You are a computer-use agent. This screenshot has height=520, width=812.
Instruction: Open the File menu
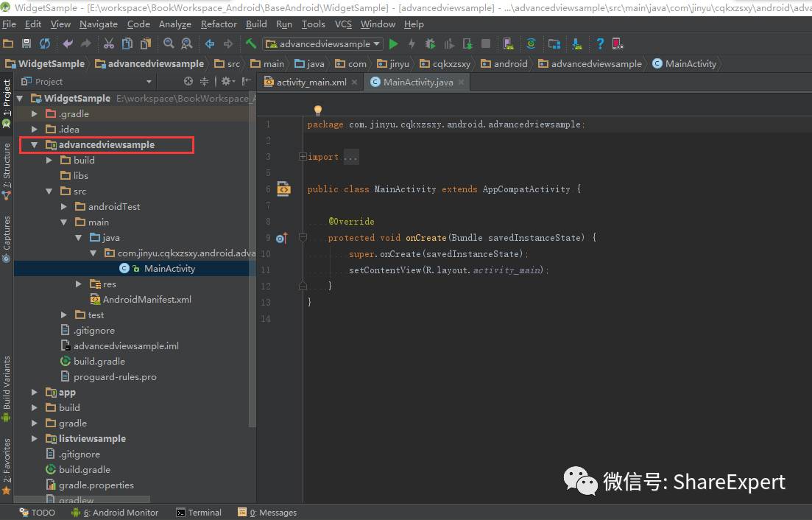9,24
